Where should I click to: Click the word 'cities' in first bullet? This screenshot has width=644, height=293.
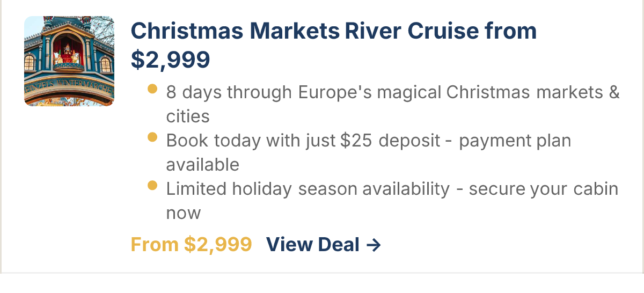point(188,116)
